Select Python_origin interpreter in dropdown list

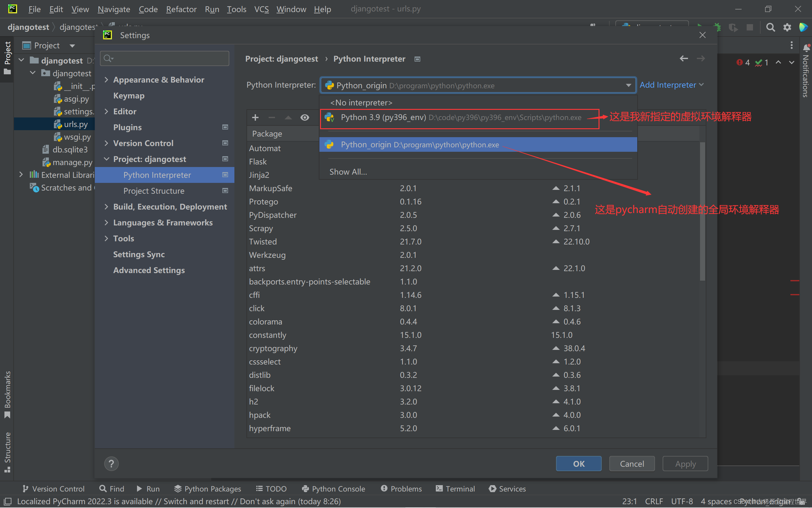coord(478,144)
